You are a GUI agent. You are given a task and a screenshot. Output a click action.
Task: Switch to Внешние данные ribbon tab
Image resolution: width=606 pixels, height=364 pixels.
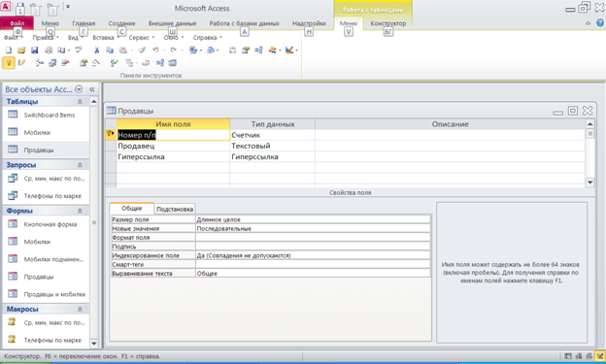(172, 23)
